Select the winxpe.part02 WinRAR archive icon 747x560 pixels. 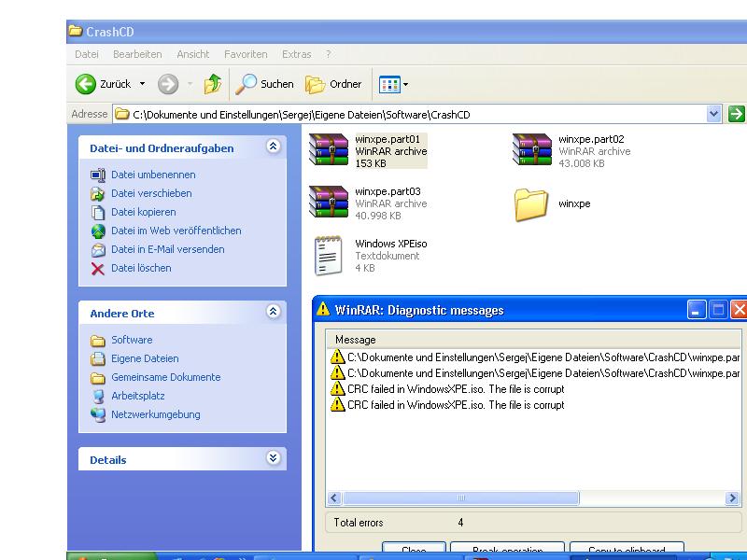pyautogui.click(x=531, y=149)
